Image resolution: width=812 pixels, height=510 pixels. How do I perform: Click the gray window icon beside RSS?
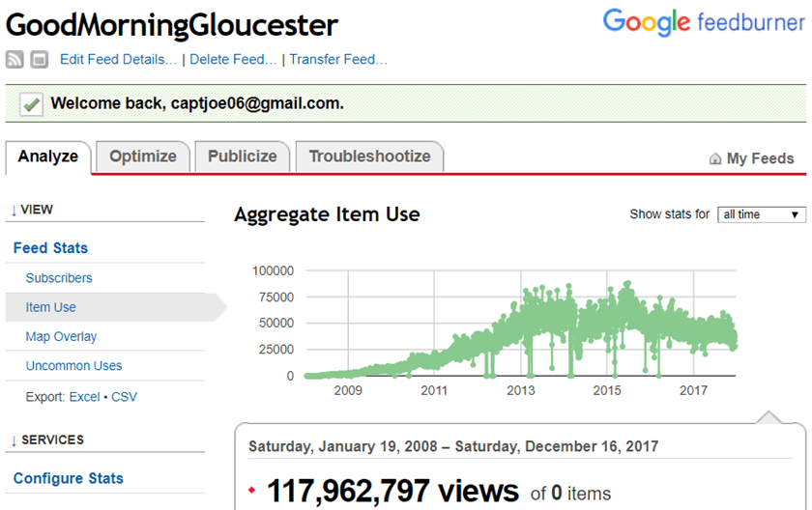click(x=39, y=60)
